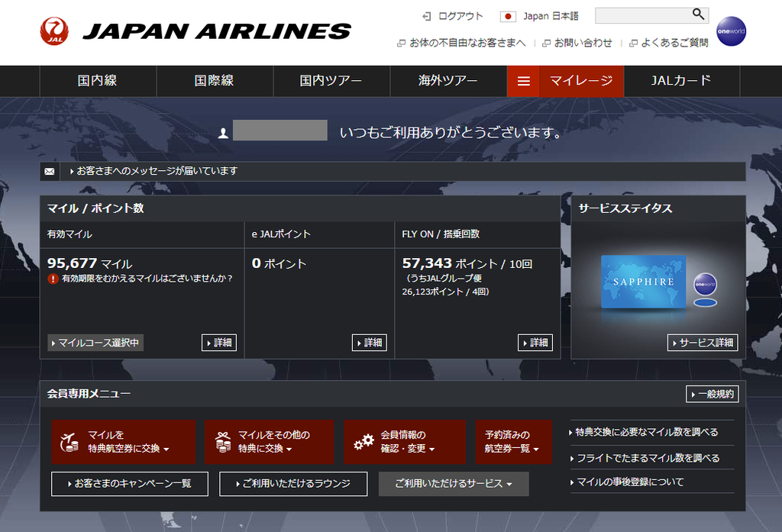Click ログアウト link
This screenshot has width=782, height=532.
pyautogui.click(x=460, y=17)
